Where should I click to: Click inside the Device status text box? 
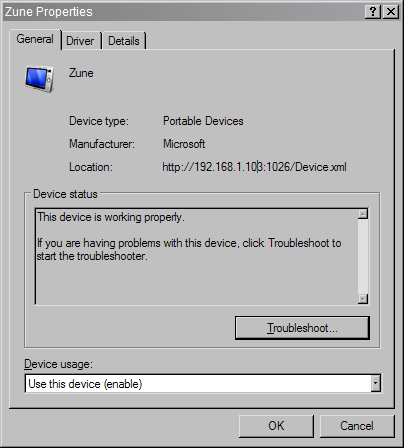[197, 256]
